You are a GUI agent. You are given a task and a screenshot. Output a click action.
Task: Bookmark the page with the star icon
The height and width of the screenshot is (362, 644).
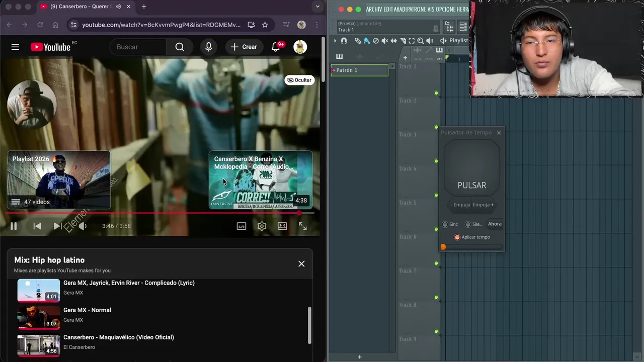click(265, 25)
